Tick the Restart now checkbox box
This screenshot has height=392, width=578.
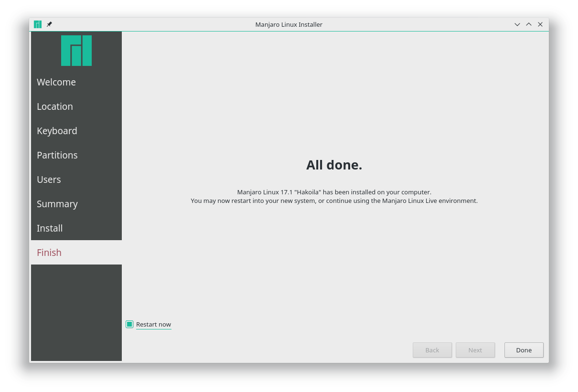click(x=129, y=324)
